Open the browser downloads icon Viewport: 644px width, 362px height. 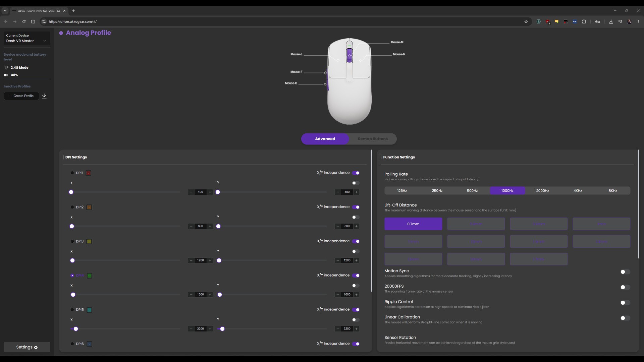(611, 21)
